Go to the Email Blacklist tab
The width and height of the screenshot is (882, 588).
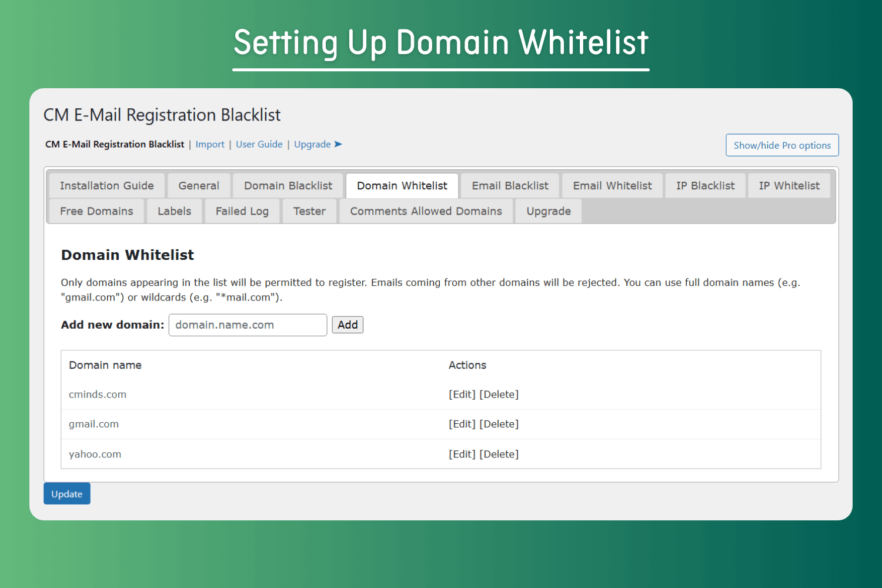510,186
